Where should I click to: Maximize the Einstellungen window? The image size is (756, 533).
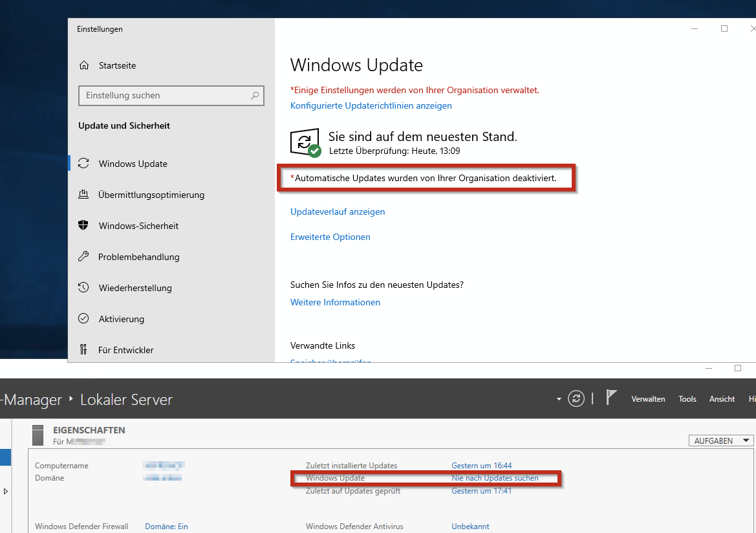point(724,29)
